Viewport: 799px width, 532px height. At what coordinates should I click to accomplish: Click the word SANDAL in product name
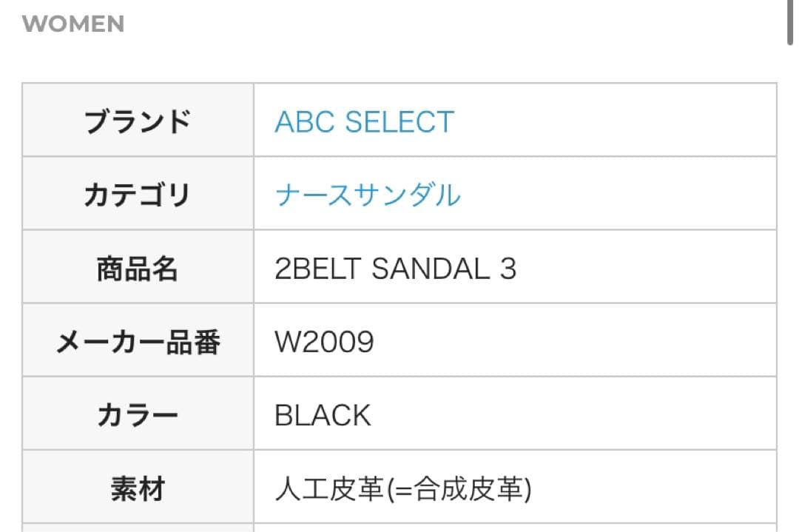(x=431, y=269)
